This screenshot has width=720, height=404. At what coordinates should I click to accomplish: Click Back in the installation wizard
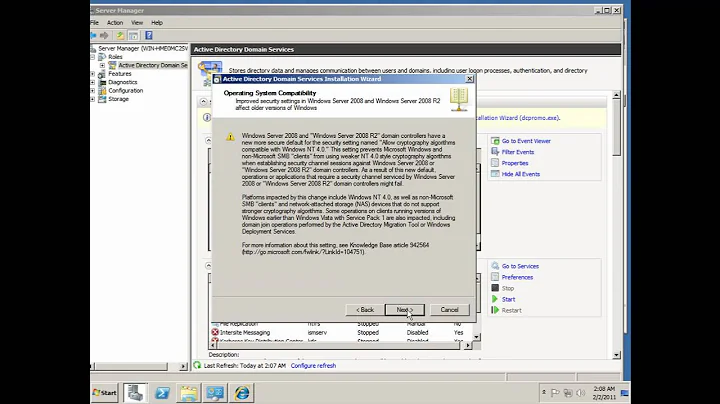coord(365,310)
